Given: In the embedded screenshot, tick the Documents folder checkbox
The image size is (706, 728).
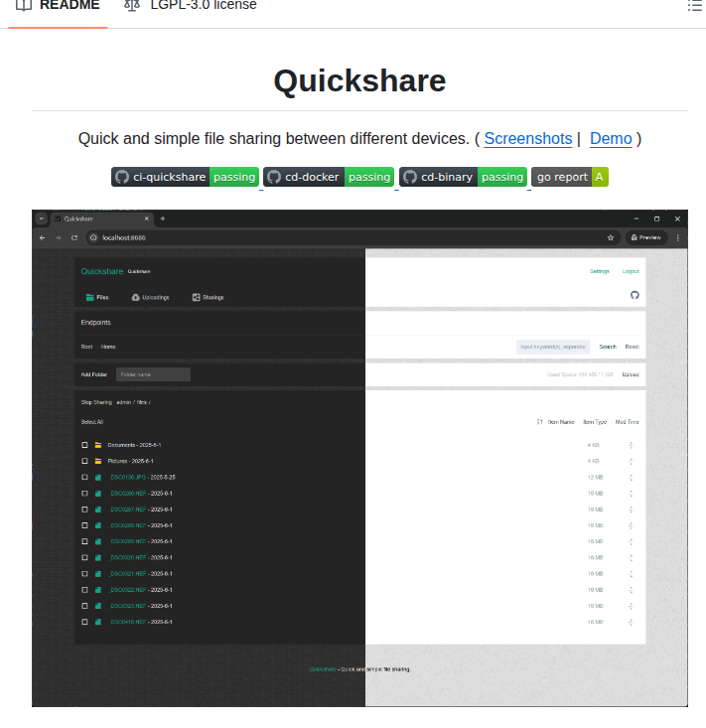Looking at the screenshot, I should 84,445.
